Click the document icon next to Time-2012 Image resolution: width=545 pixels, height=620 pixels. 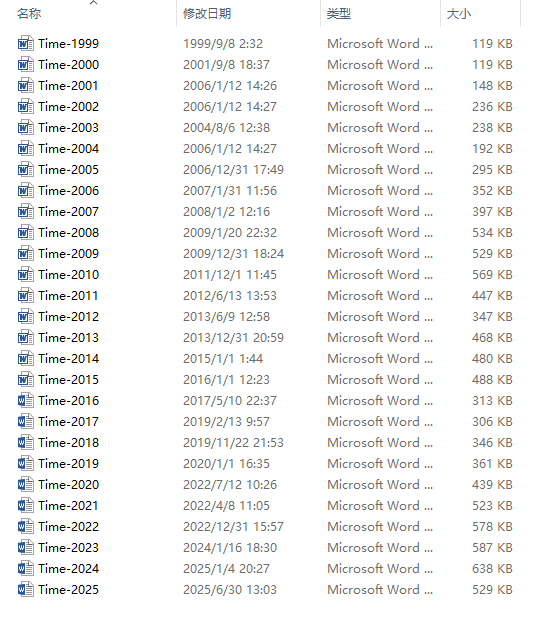click(x=25, y=317)
